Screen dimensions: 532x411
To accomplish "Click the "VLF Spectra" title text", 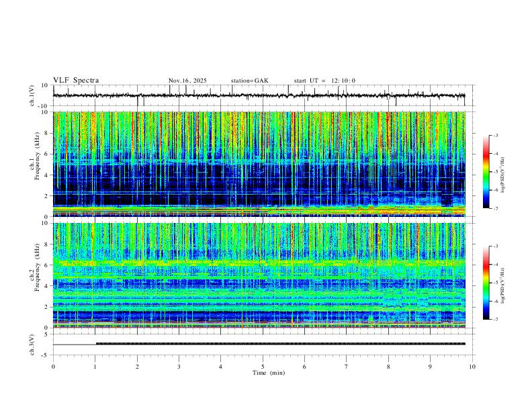I will (x=76, y=81).
